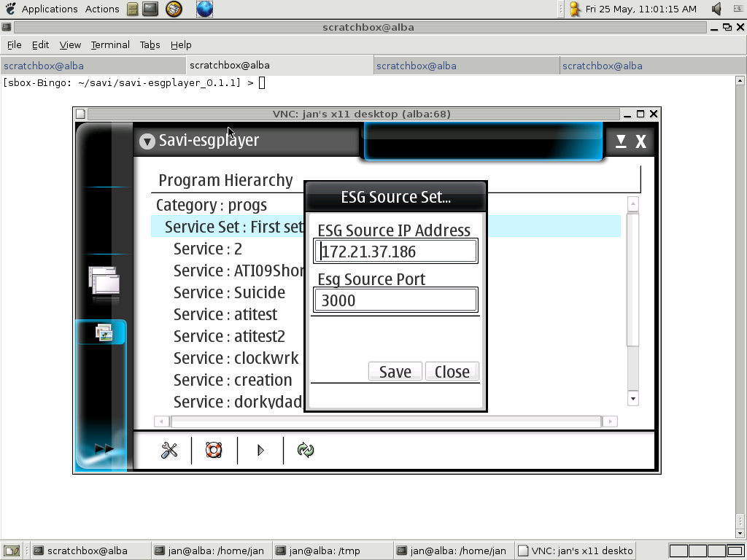Launch the web browser globe icon
The height and width of the screenshot is (560, 747).
click(205, 9)
